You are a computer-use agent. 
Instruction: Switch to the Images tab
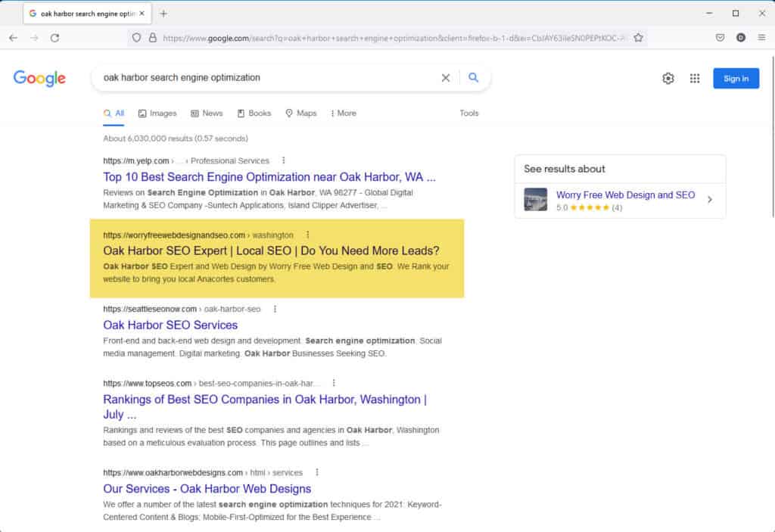point(157,114)
